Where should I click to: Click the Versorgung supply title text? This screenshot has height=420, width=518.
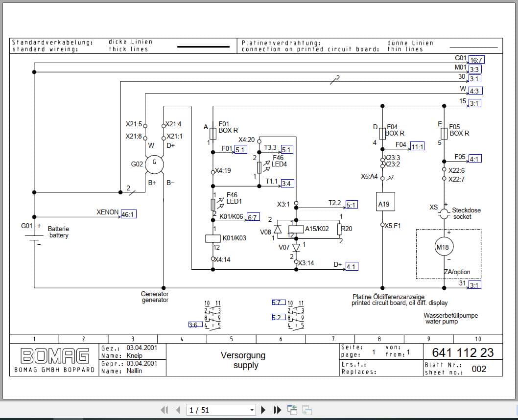click(243, 360)
